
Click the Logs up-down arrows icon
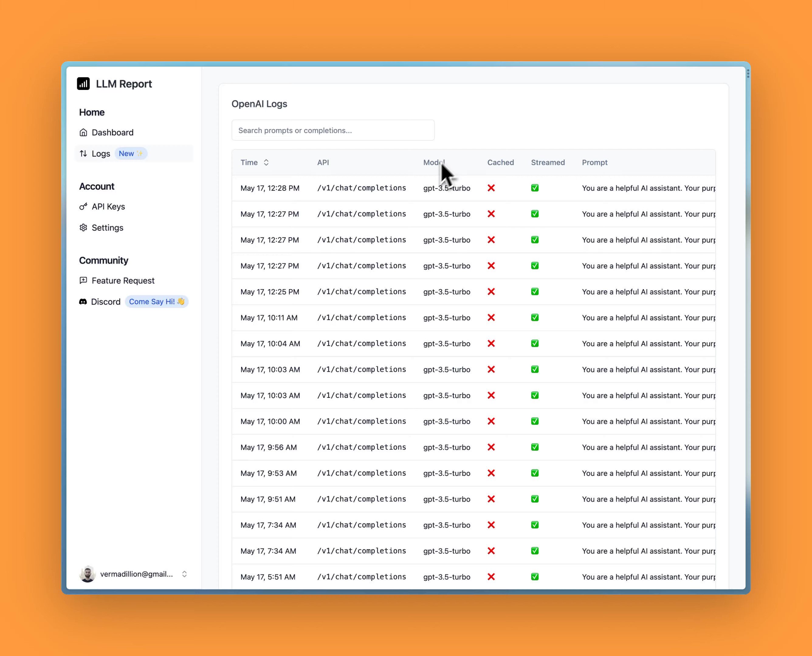point(83,153)
